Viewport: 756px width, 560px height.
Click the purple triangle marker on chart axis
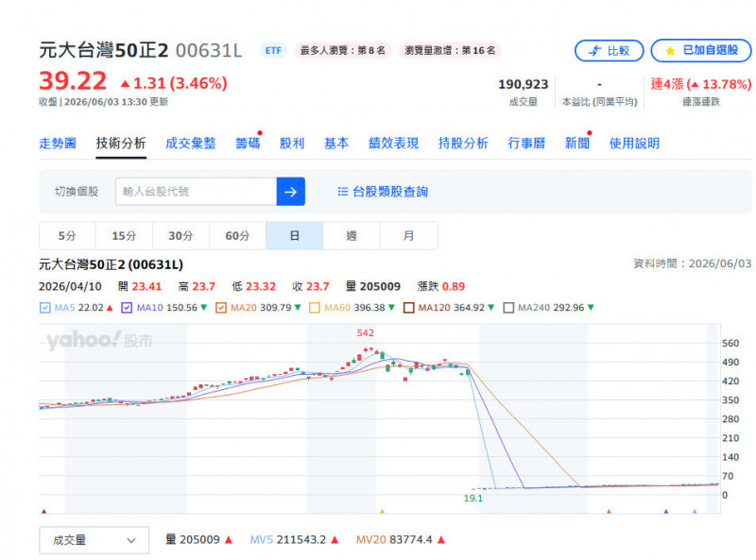[x=666, y=511]
